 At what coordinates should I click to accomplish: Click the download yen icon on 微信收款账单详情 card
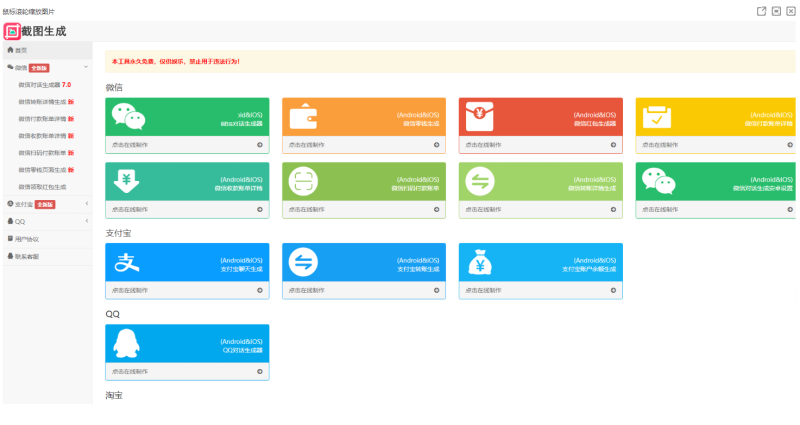[x=128, y=181]
